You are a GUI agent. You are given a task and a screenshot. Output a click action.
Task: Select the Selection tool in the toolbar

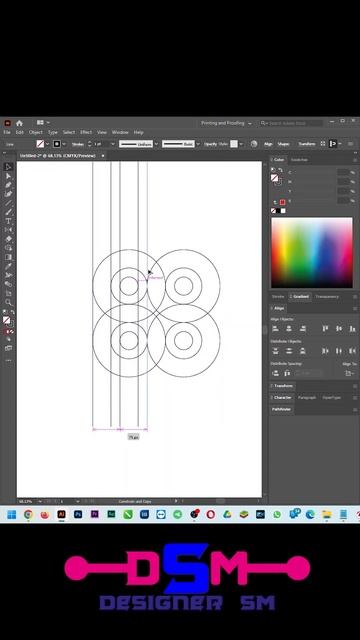click(8, 167)
